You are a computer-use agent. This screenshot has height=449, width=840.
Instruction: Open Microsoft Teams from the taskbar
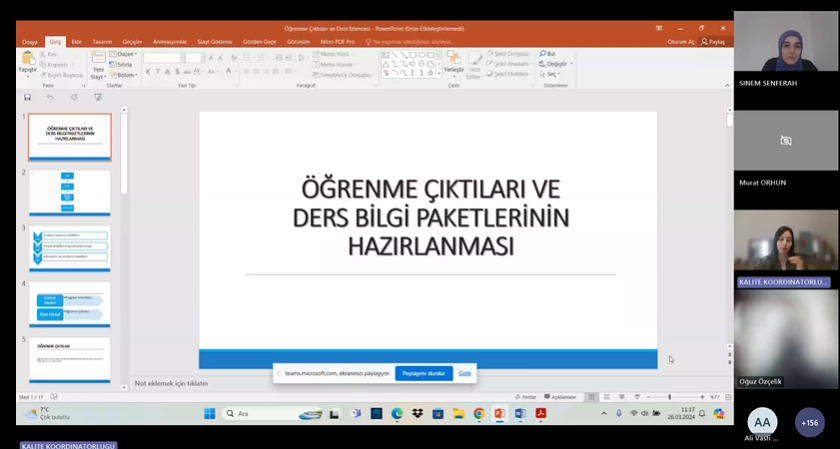coord(356,413)
